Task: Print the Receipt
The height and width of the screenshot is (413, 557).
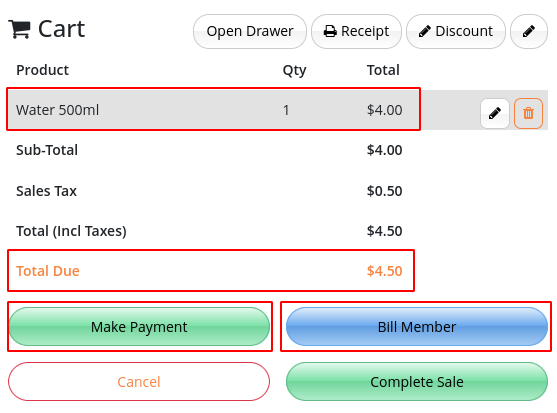Action: 356,31
